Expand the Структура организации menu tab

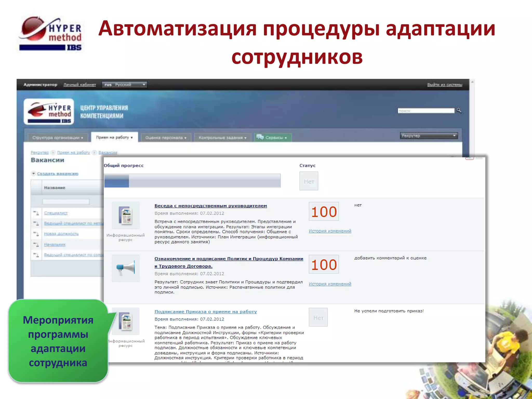(58, 138)
